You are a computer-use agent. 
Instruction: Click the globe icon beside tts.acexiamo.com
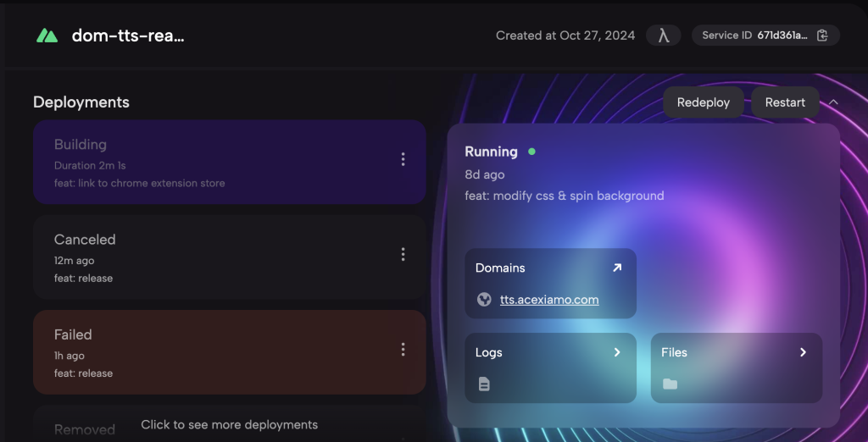click(x=484, y=299)
